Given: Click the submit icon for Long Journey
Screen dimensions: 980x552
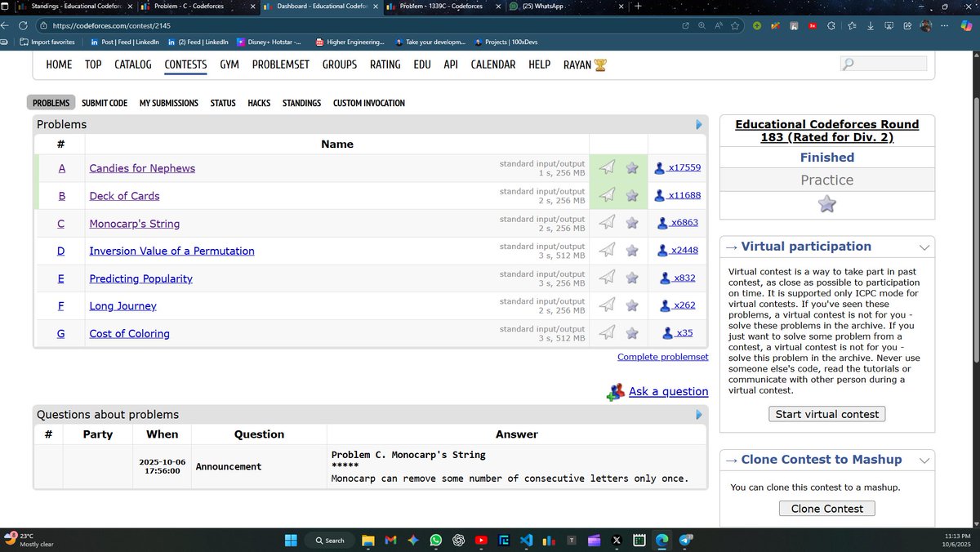Looking at the screenshot, I should click(x=607, y=305).
